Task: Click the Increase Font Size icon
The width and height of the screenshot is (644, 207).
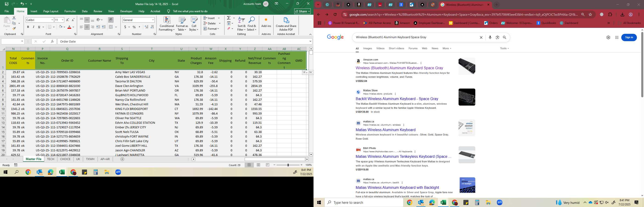Action: click(67, 20)
